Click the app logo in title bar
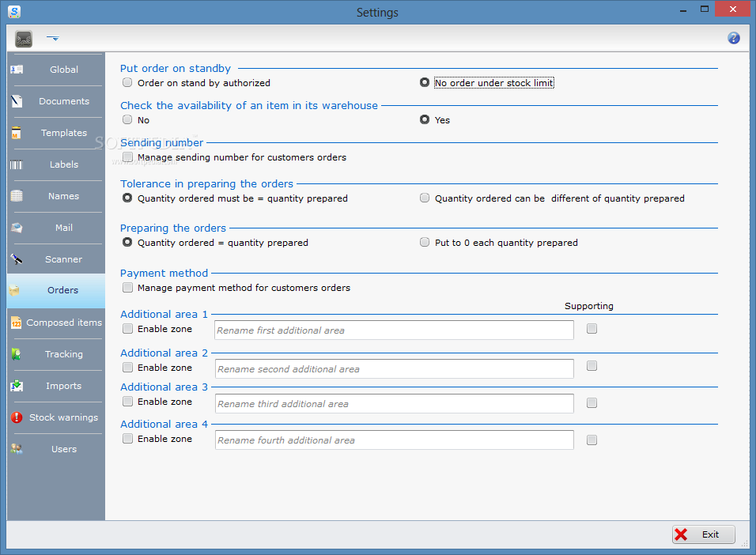The width and height of the screenshot is (756, 555). (x=14, y=12)
